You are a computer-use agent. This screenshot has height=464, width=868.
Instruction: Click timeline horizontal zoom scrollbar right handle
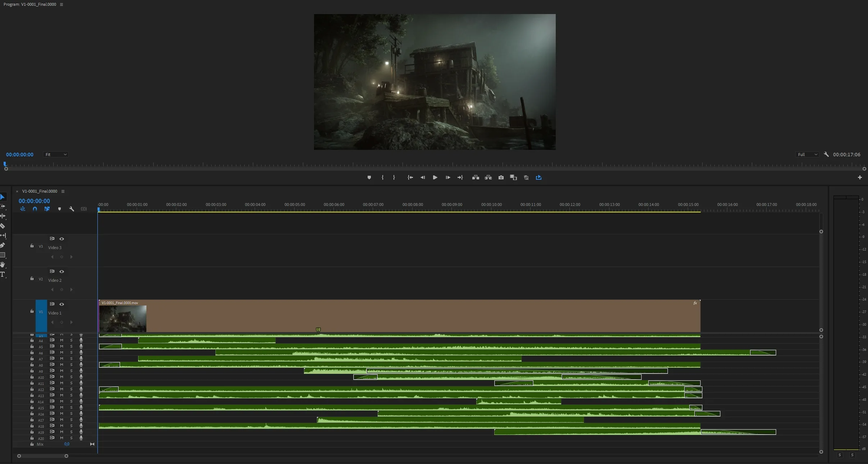pyautogui.click(x=66, y=456)
